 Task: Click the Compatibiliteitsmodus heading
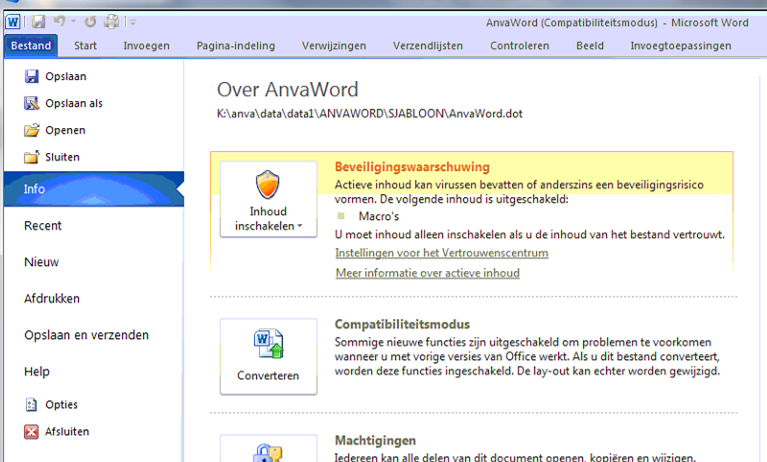(x=402, y=324)
